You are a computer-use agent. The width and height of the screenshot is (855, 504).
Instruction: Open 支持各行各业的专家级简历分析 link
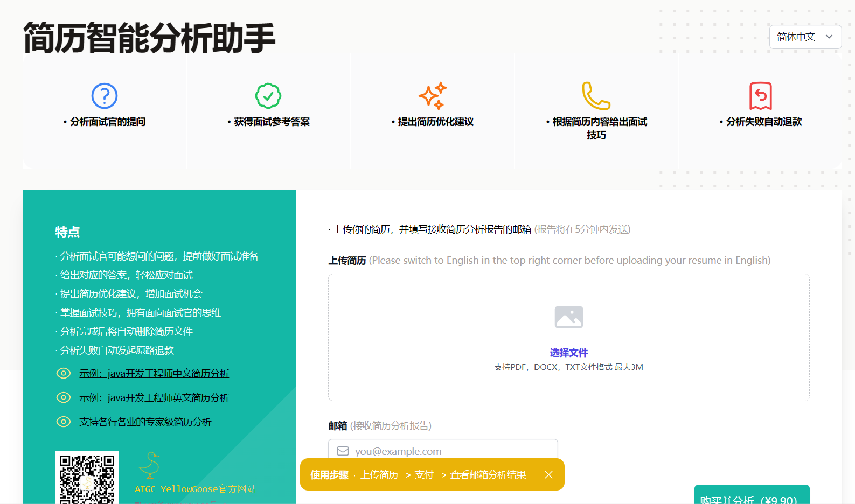[145, 422]
